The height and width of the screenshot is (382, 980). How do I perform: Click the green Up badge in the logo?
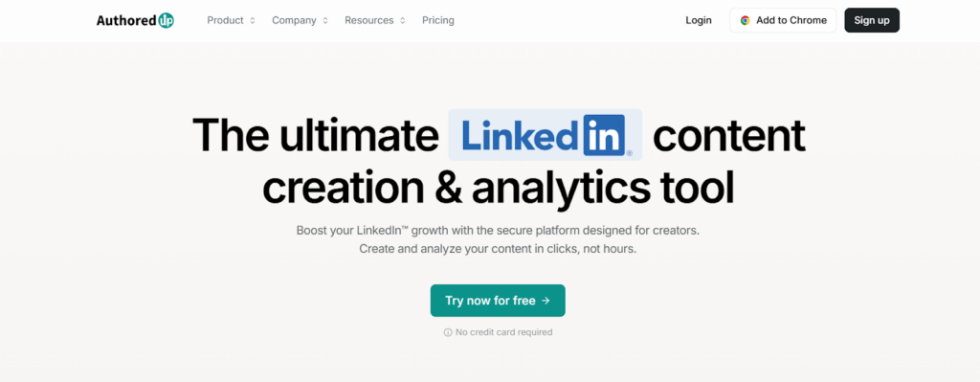(167, 21)
